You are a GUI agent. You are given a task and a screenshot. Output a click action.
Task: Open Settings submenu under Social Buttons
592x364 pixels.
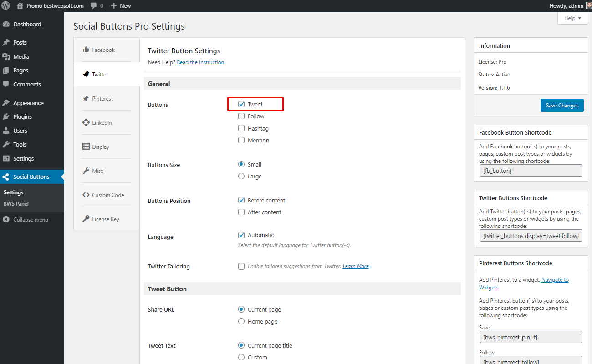pyautogui.click(x=13, y=192)
